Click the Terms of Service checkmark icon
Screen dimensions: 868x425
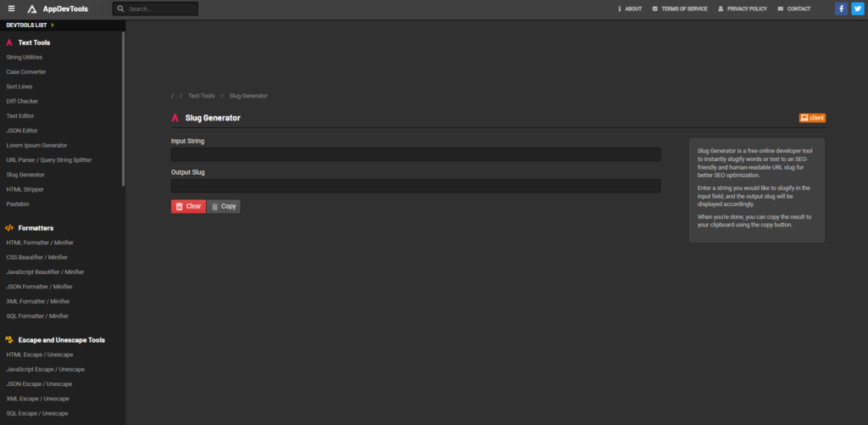[x=655, y=8]
